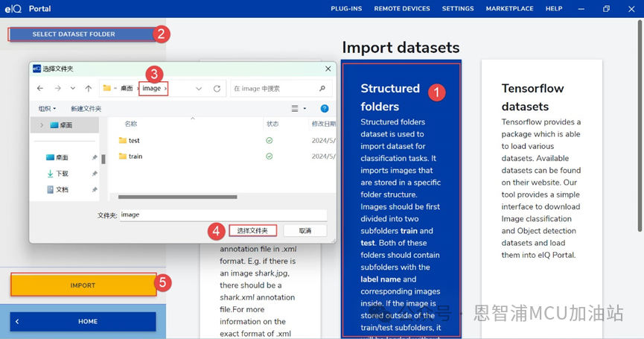Minimize the eIQ Portal window
Image resolution: width=644 pixels, height=339 pixels.
[581, 9]
